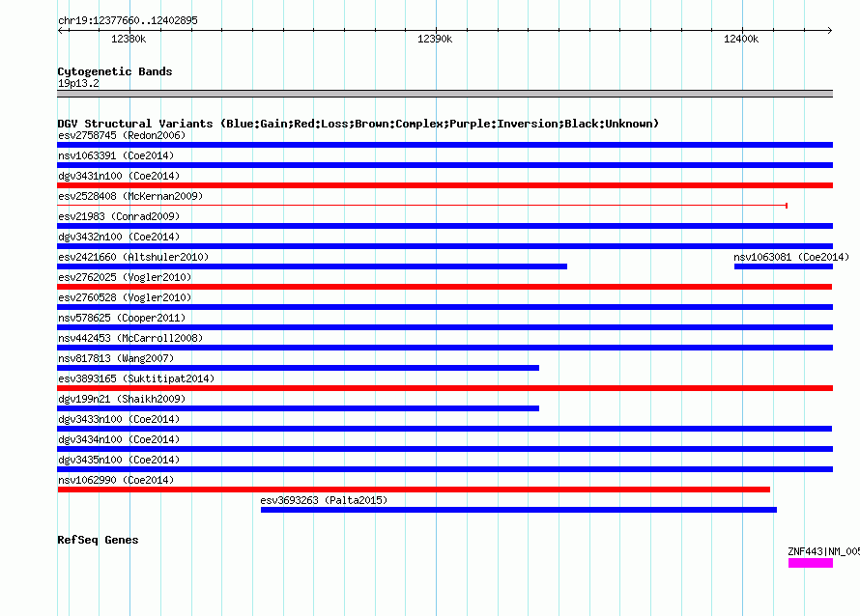
Task: Click the 12400k ruler position label
Action: 741,39
